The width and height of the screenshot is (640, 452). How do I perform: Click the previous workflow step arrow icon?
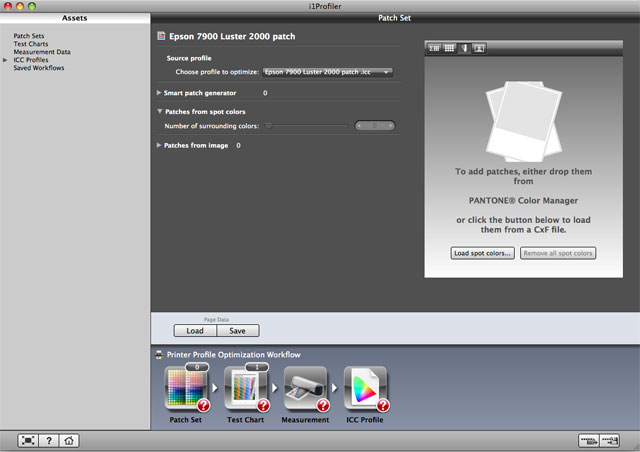click(589, 441)
